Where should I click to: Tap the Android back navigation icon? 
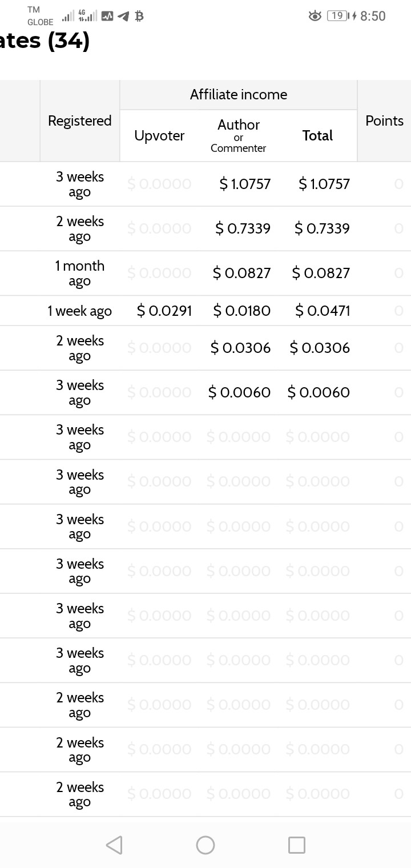(114, 845)
